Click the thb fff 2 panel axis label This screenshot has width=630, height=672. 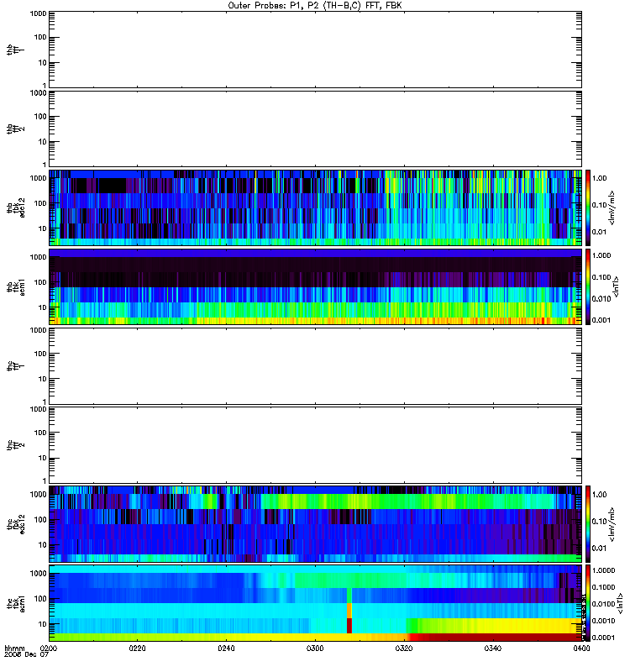[x=16, y=129]
